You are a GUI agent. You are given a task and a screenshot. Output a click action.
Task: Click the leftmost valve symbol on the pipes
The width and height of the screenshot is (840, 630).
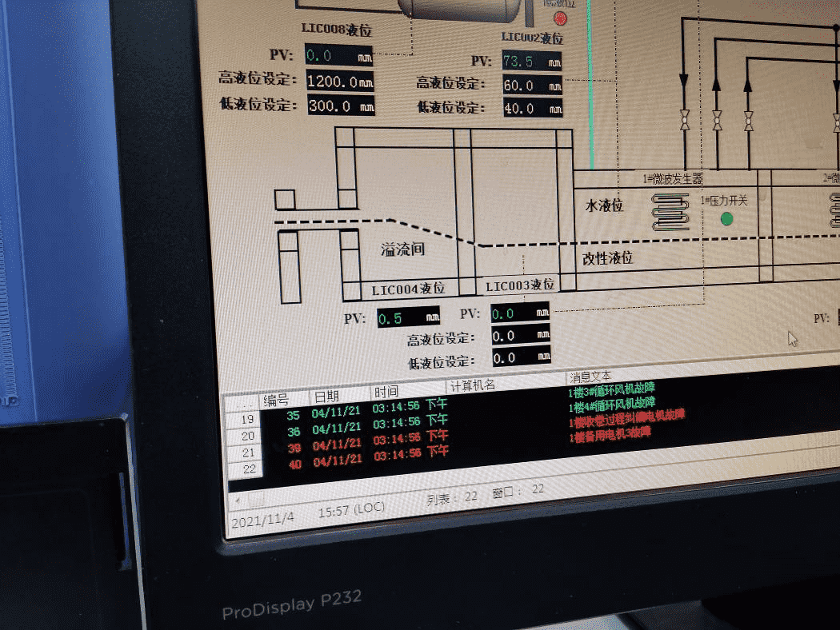685,121
